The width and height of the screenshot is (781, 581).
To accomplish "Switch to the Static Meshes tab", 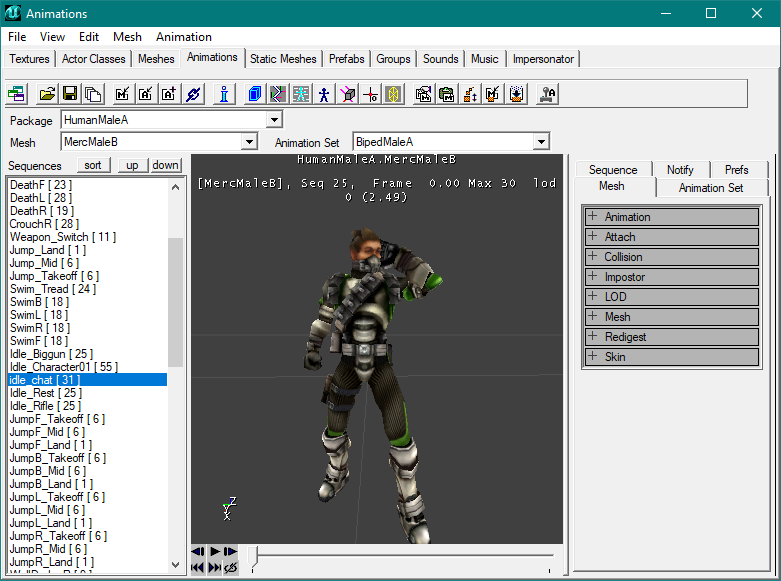I will [x=283, y=59].
